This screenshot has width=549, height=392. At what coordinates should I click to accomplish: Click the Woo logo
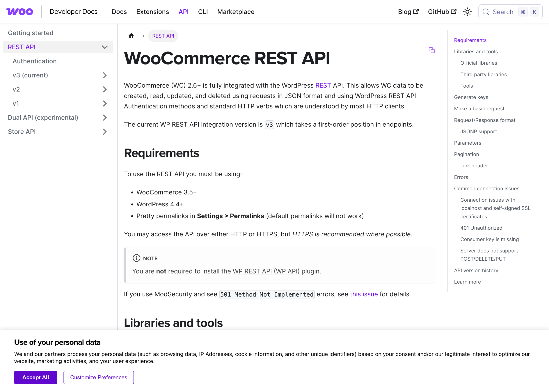click(20, 12)
